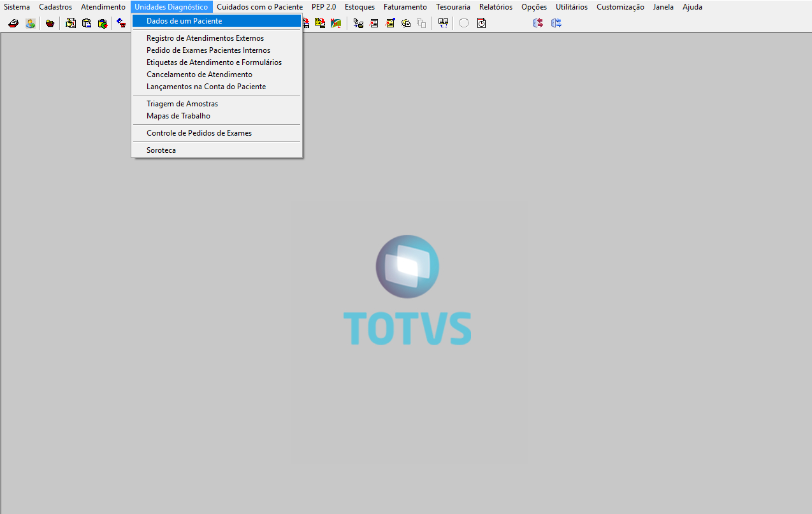The height and width of the screenshot is (514, 812).
Task: Open the Soroteca menu entry
Action: [216, 150]
